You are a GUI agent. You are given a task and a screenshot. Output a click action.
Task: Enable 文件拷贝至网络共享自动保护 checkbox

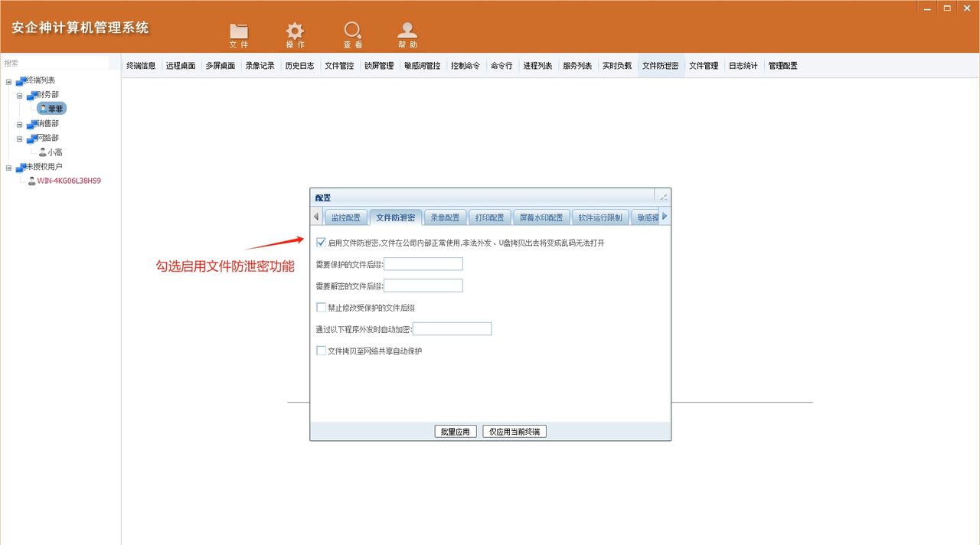321,351
